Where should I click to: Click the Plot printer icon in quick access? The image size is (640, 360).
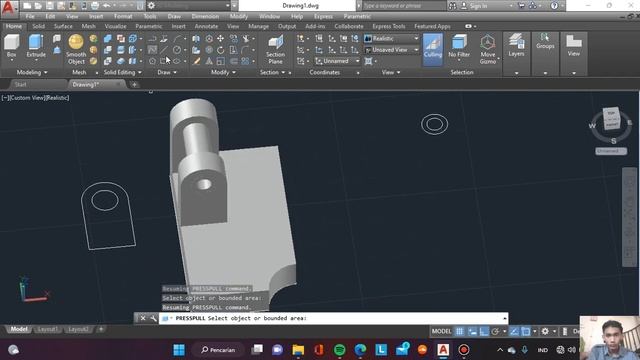[95, 6]
